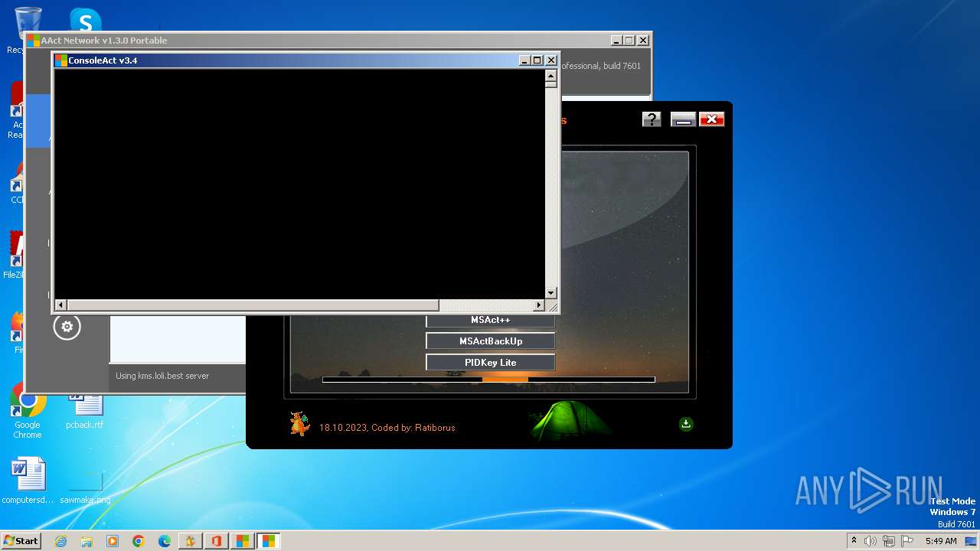Click the ConsoleAct horizontal scrollbar thumb
Image resolution: width=980 pixels, height=551 pixels.
tap(253, 305)
